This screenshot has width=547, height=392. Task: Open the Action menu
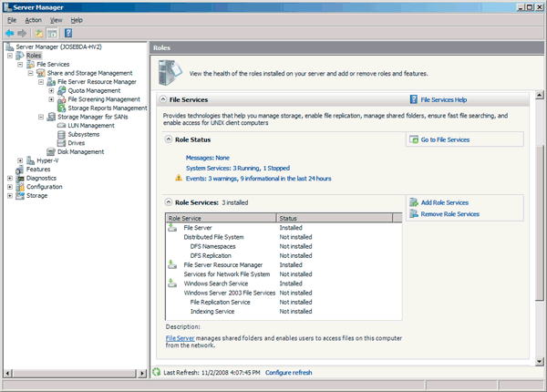click(x=34, y=19)
